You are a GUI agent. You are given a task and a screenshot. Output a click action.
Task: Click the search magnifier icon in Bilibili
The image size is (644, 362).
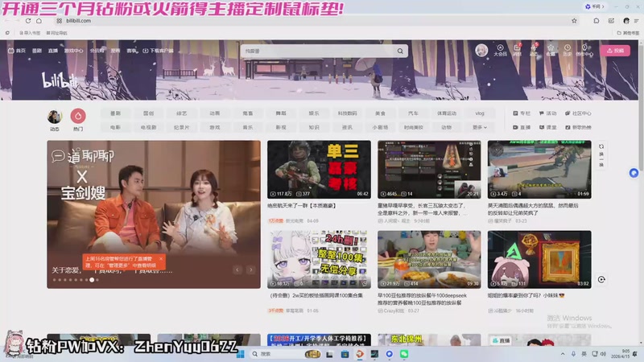400,51
